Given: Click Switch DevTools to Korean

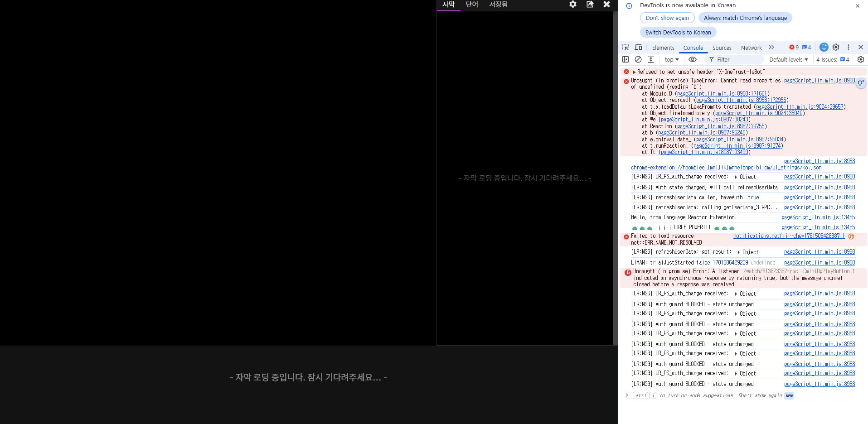Looking at the screenshot, I should click(x=678, y=32).
